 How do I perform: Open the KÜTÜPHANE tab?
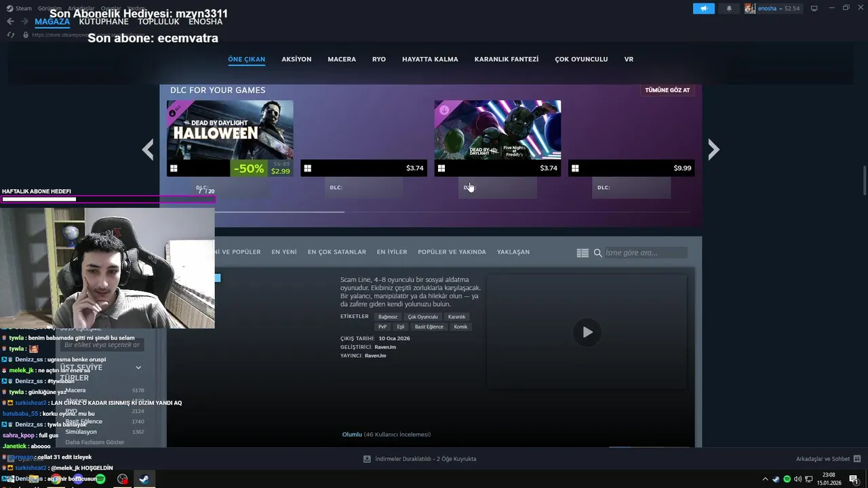[103, 22]
